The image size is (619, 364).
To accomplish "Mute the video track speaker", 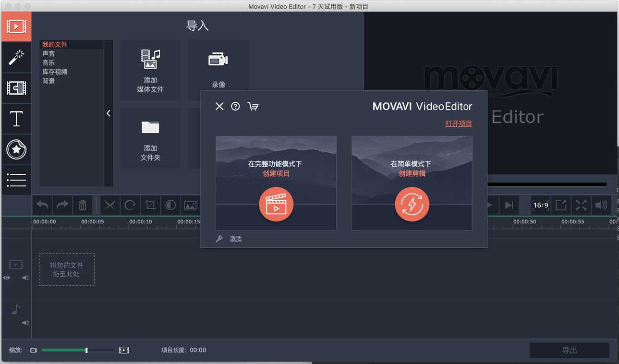I will point(25,278).
